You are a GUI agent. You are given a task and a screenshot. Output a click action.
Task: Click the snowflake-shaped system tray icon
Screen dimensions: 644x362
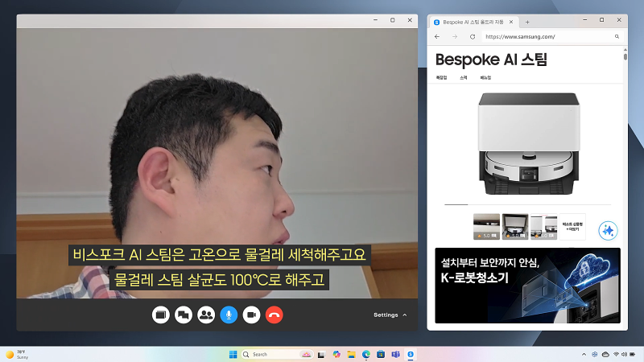(x=594, y=354)
